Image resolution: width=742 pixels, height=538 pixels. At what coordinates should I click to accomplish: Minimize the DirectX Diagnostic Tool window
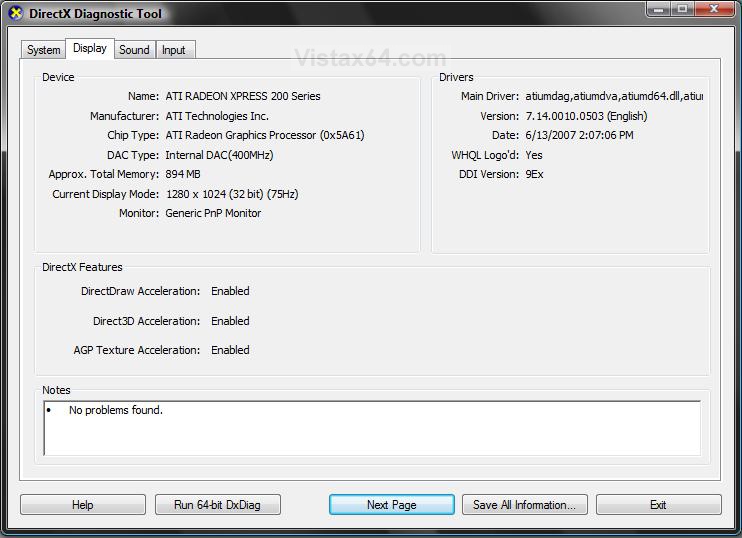click(x=658, y=9)
